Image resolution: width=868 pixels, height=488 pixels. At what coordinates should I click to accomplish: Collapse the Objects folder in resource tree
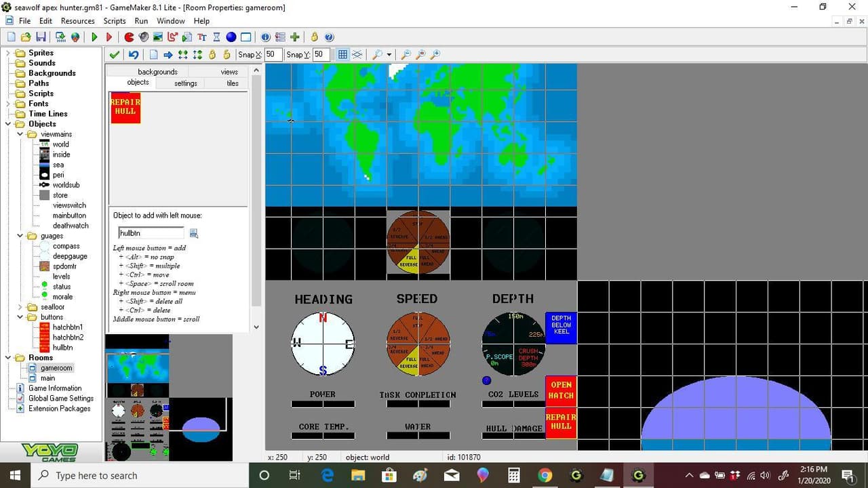point(9,124)
